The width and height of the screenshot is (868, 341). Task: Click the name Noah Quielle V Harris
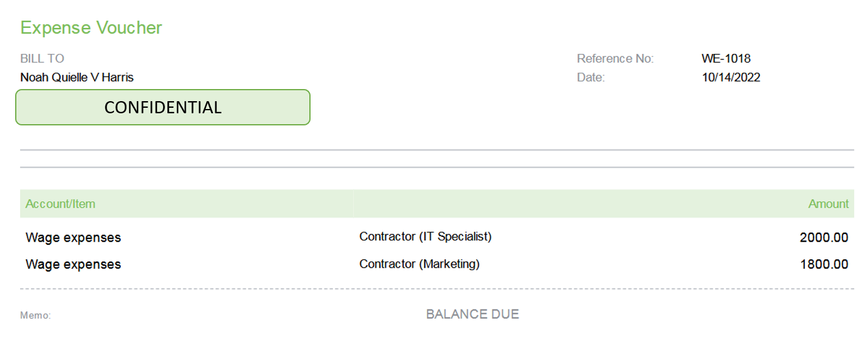tap(77, 78)
